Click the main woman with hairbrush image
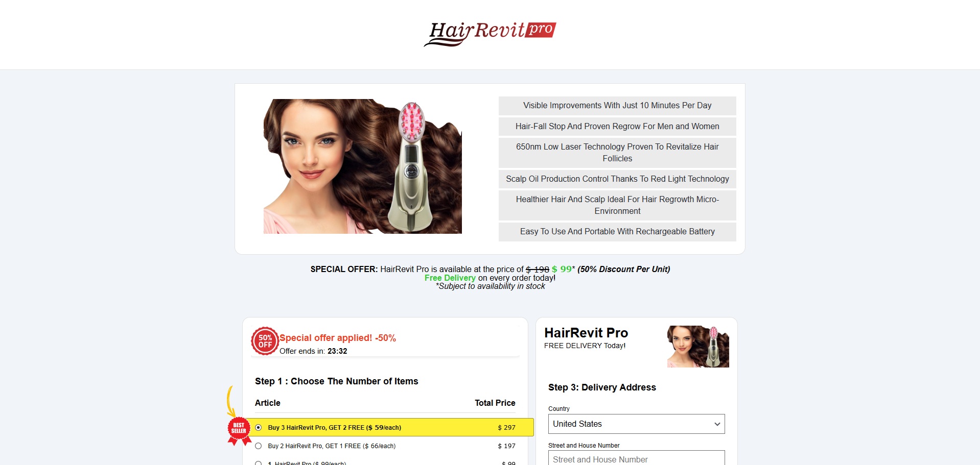The image size is (980, 465). pos(362,166)
